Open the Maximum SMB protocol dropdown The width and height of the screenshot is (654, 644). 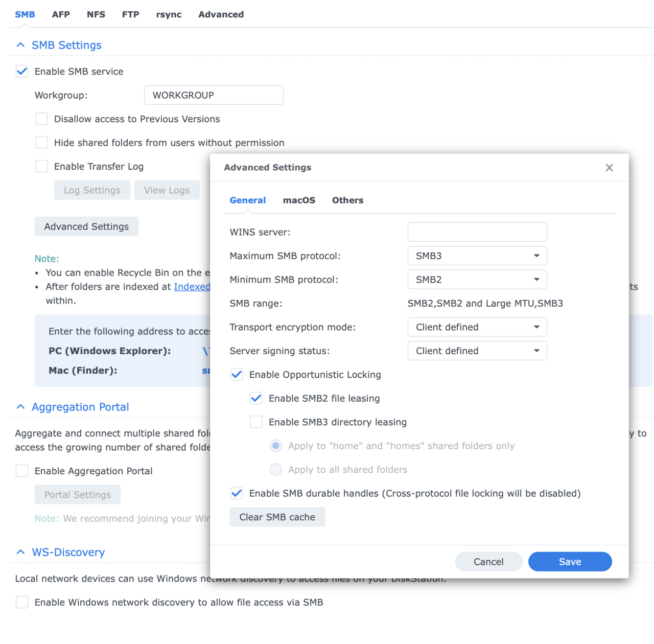[536, 256]
